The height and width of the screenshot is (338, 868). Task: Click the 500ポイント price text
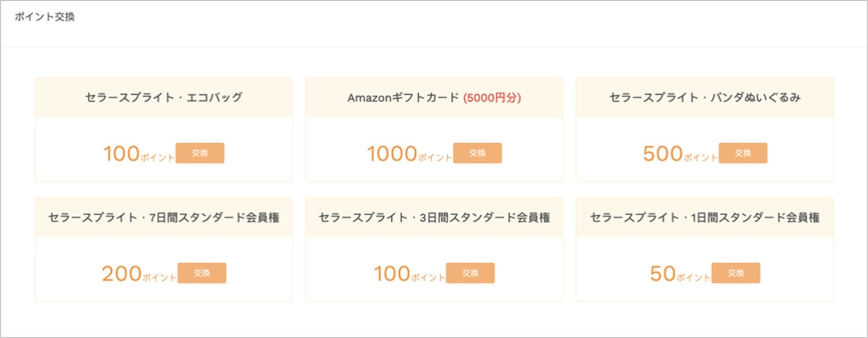pyautogui.click(x=679, y=154)
